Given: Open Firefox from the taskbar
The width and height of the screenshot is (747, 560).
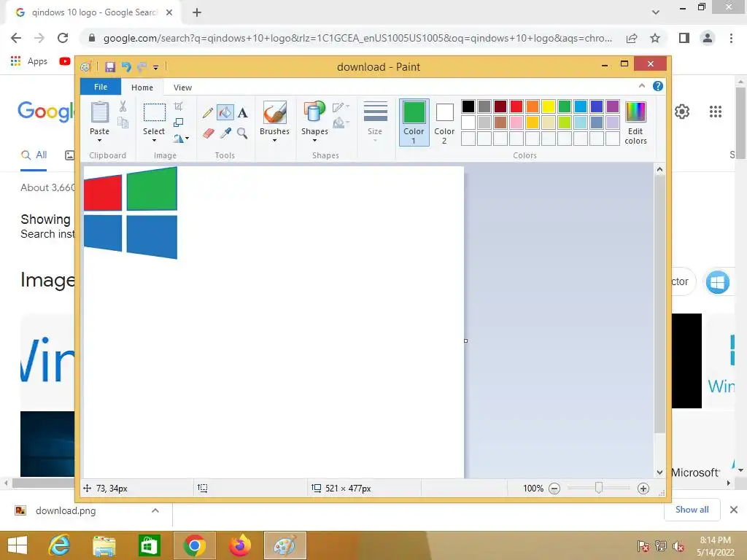Looking at the screenshot, I should point(239,545).
